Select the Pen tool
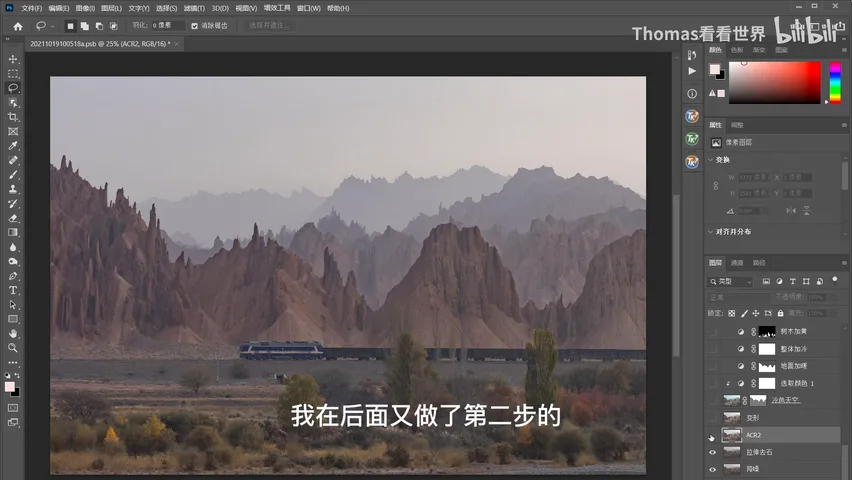The image size is (852, 480). (x=13, y=276)
